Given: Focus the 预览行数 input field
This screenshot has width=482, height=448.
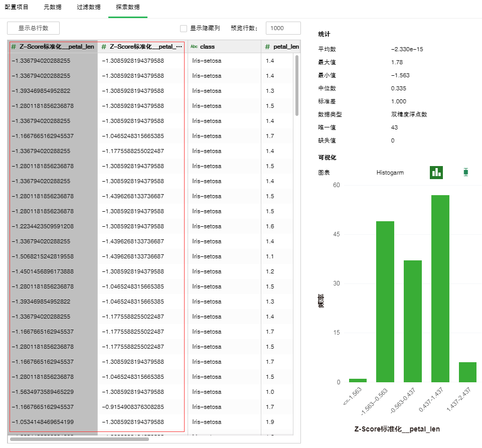Looking at the screenshot, I should coord(283,29).
